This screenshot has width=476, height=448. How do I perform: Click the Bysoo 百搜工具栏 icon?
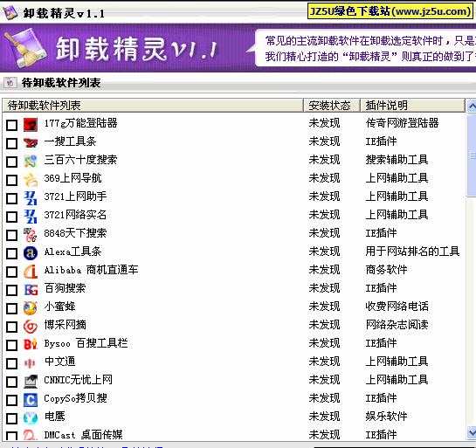(x=31, y=344)
